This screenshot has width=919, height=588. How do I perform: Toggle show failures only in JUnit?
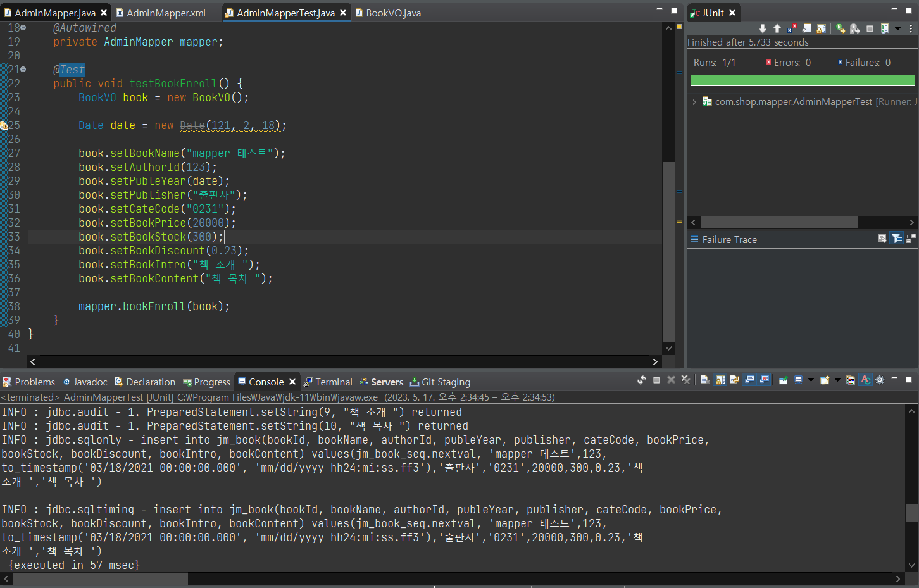pyautogui.click(x=792, y=28)
